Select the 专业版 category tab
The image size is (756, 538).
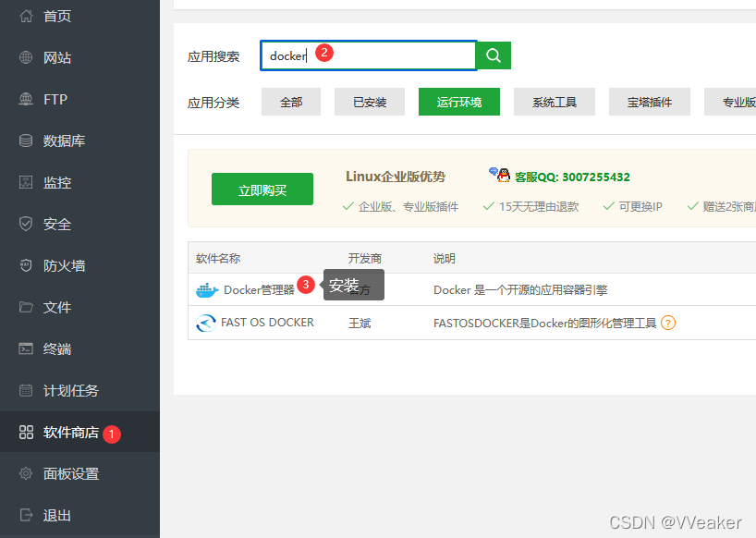[730, 102]
